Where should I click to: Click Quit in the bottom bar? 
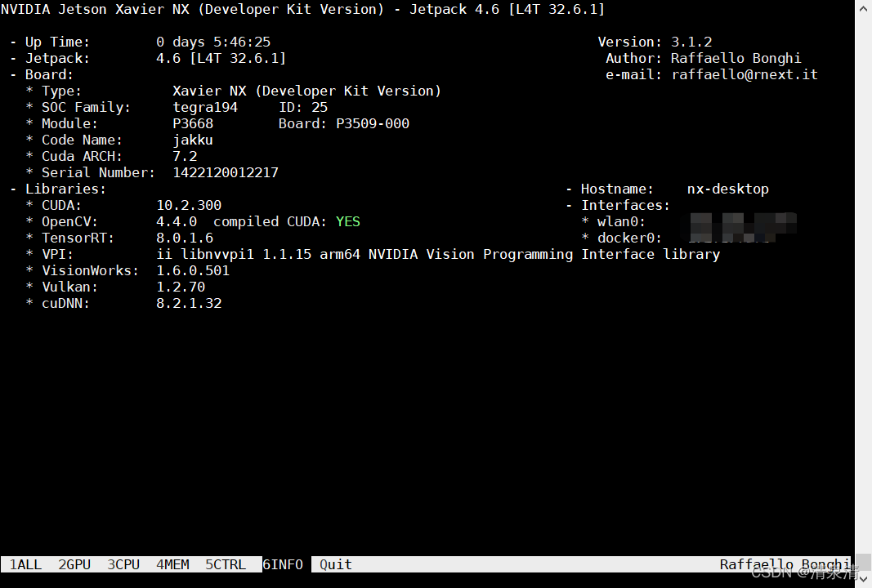[335, 564]
